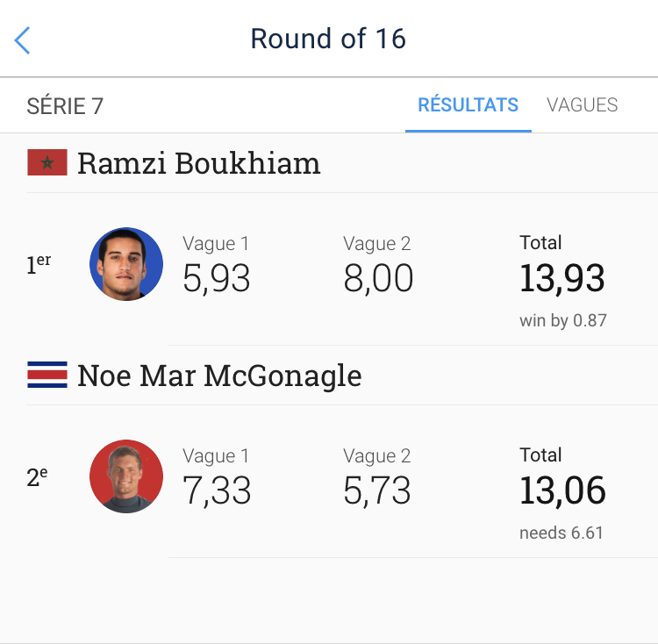658x644 pixels.
Task: Go back using the left arrow
Action: tap(23, 39)
